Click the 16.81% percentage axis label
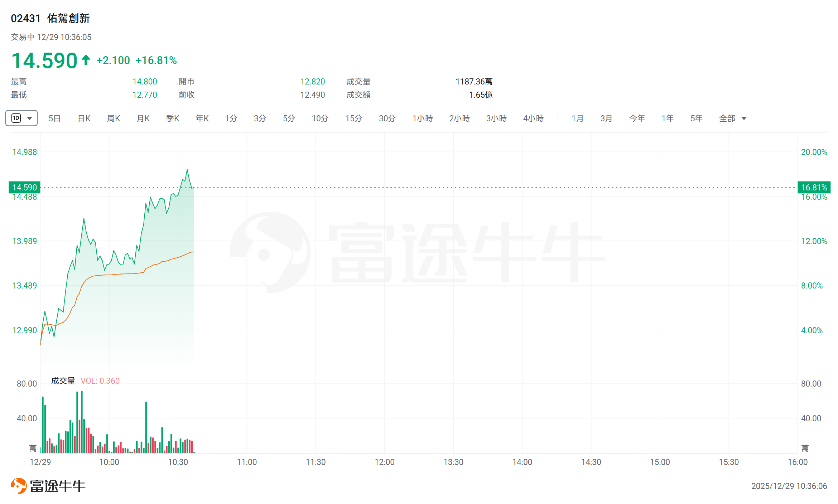The width and height of the screenshot is (838, 504). 814,187
